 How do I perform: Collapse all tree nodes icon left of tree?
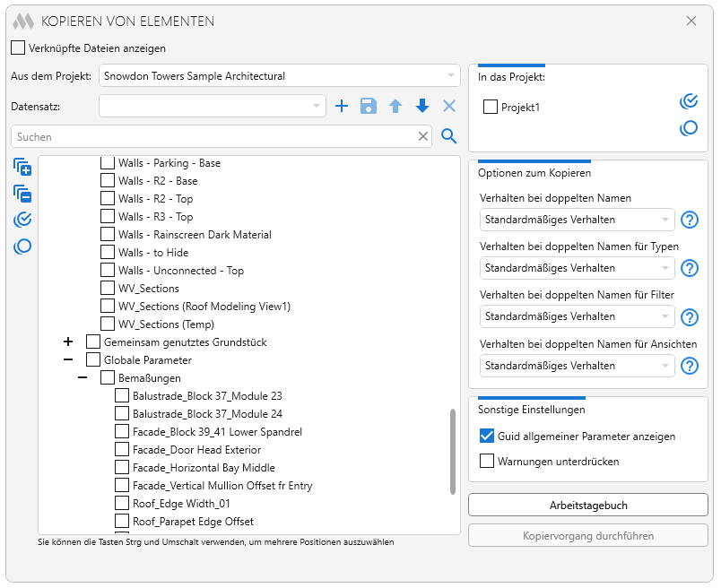[22, 194]
